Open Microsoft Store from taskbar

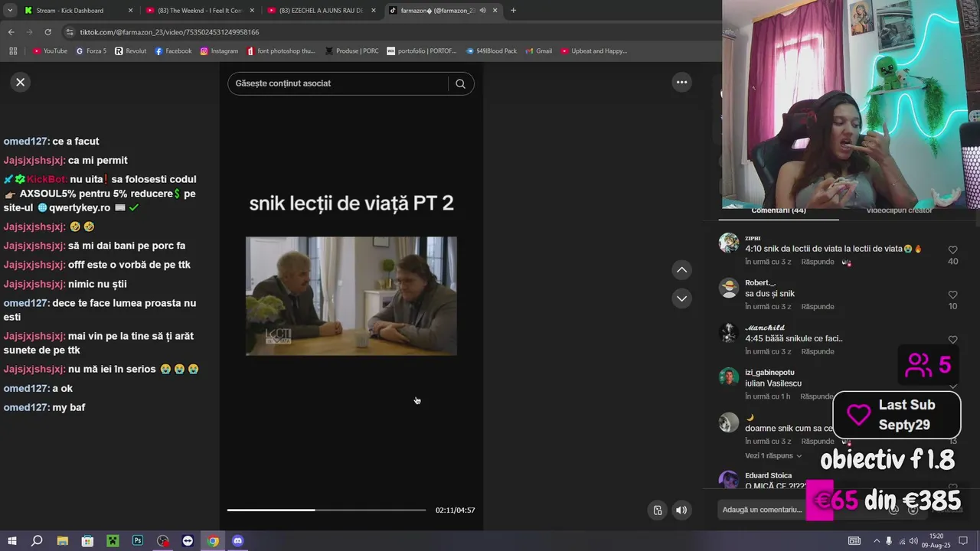87,541
